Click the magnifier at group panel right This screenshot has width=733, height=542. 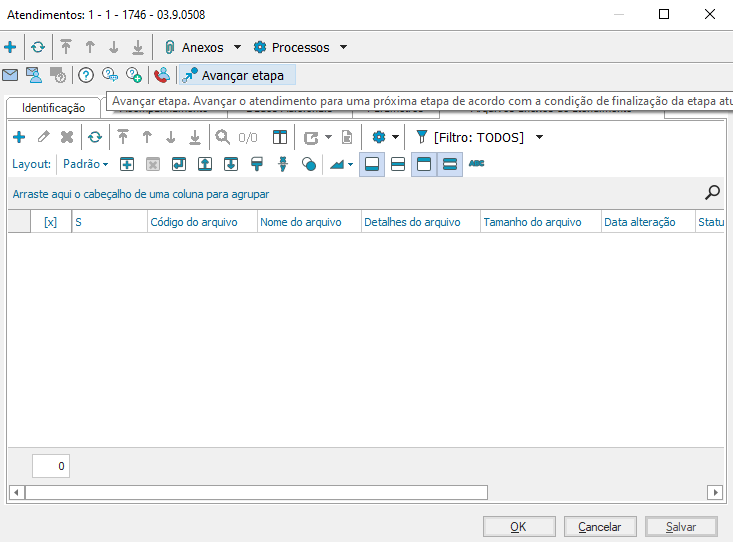[712, 193]
